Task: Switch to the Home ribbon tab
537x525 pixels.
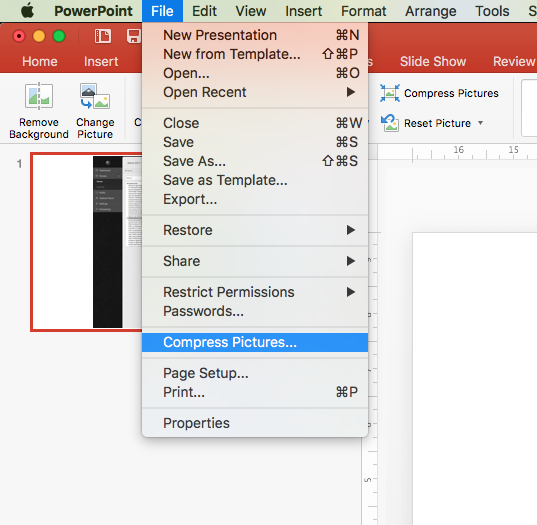Action: (x=40, y=62)
